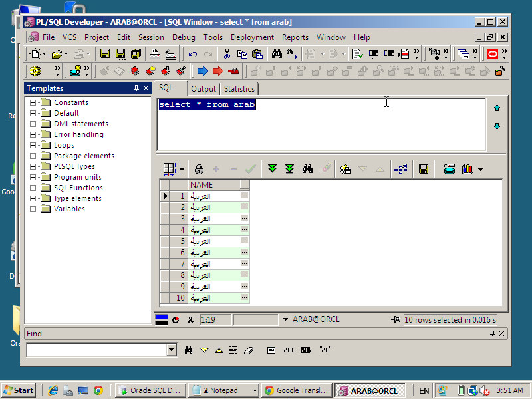Copy the selected SQL text
Screen dimensions: 532x399
tap(243, 54)
